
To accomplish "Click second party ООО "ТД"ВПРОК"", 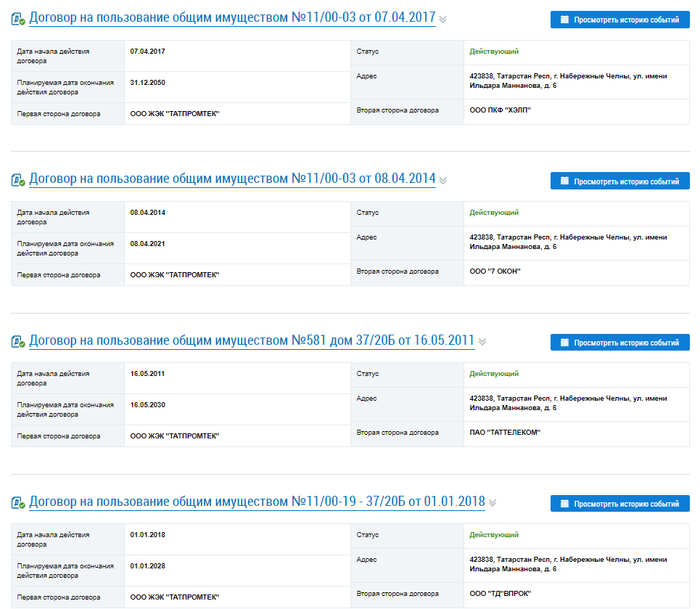I will [501, 594].
